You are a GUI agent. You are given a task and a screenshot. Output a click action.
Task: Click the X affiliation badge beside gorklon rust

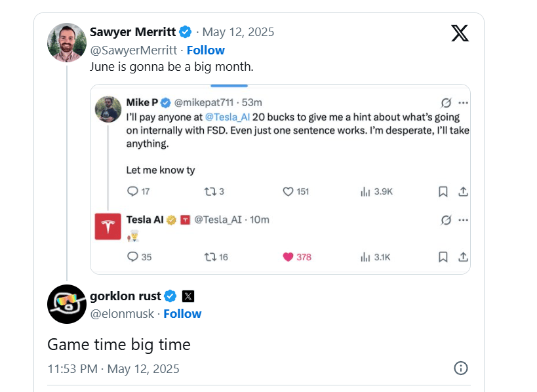(x=188, y=296)
